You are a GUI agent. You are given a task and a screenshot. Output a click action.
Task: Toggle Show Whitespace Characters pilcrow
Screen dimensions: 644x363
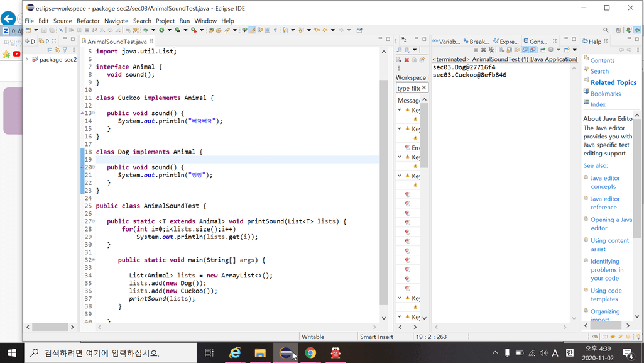click(275, 30)
